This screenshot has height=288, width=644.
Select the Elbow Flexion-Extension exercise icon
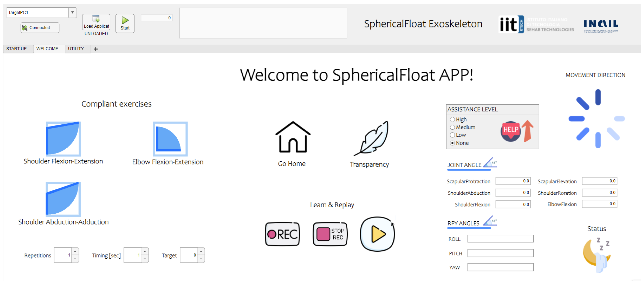pos(170,139)
